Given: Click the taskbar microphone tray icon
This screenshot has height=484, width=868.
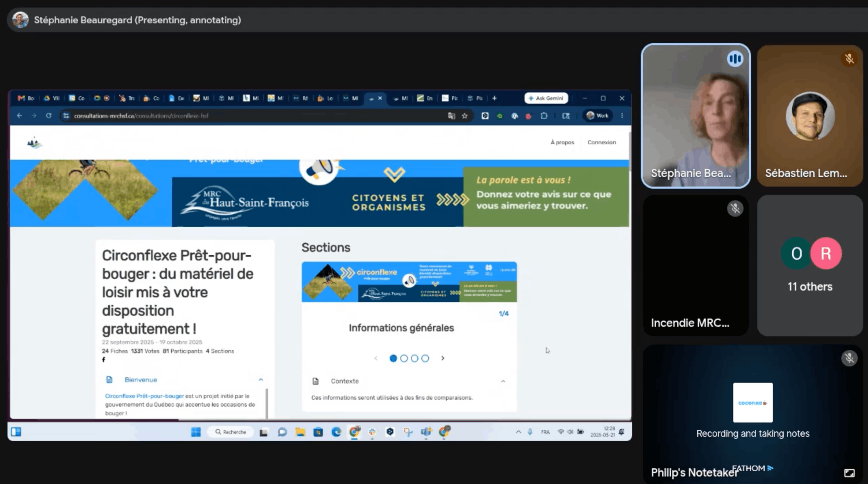Looking at the screenshot, I should click(x=530, y=432).
